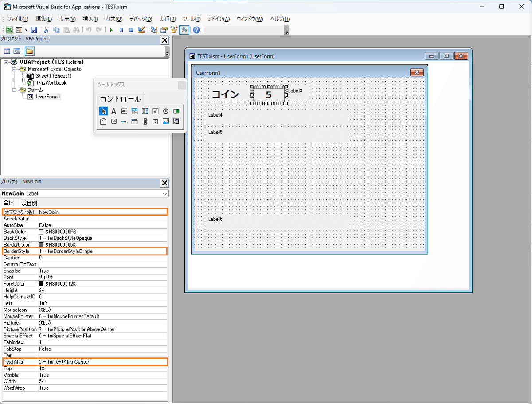
Task: Switch to Microsoft Excel view icon
Action: (9, 30)
